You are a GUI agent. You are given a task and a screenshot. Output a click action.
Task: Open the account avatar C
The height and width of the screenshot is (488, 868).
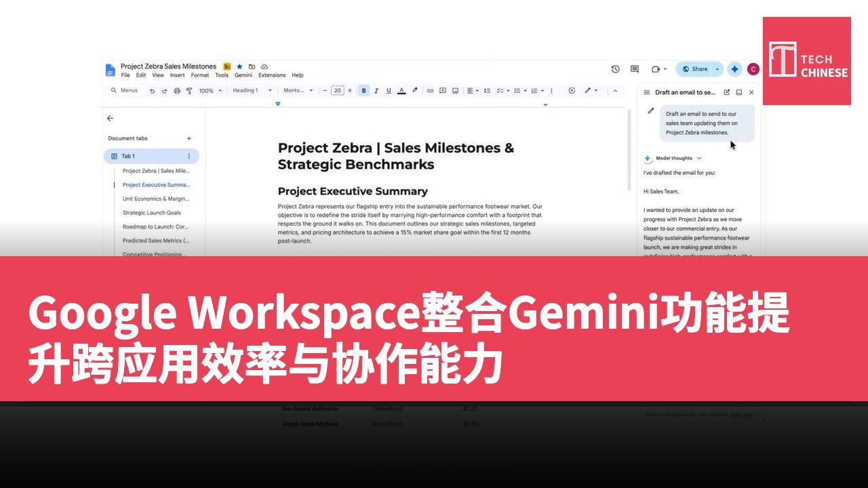[x=753, y=69]
